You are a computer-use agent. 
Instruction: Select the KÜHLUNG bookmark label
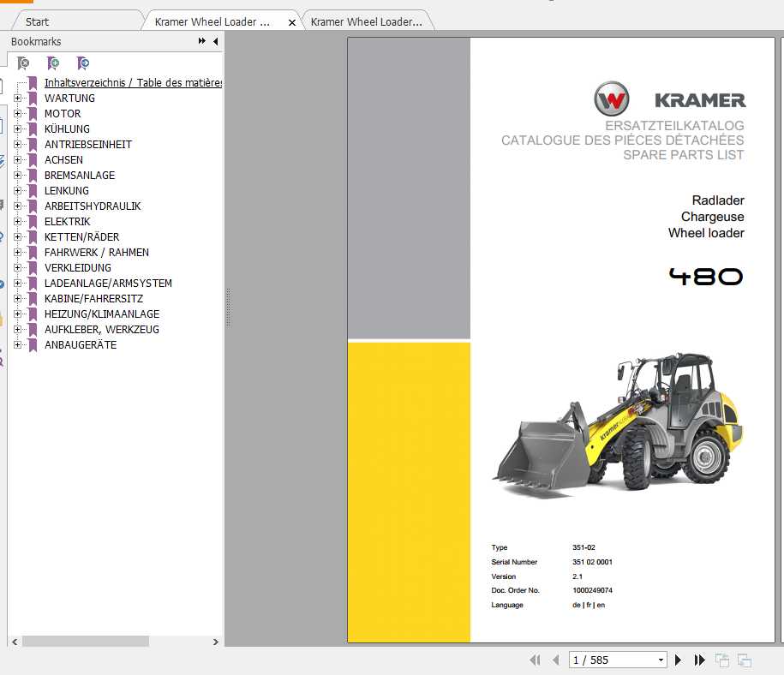[x=67, y=129]
